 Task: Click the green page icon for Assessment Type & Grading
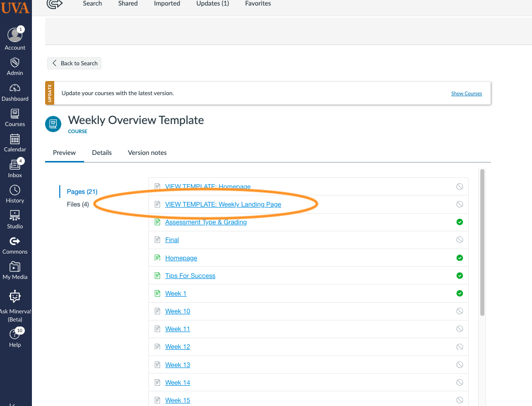tap(158, 222)
